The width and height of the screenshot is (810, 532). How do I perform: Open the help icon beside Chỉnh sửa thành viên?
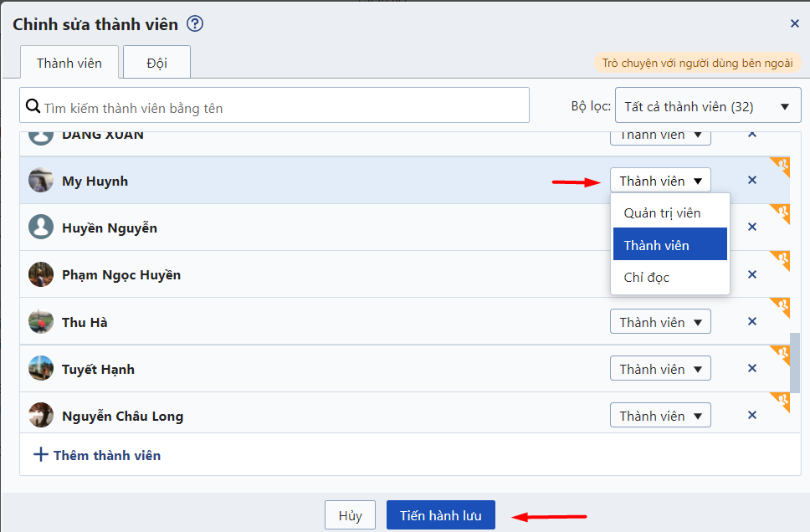[x=195, y=23]
